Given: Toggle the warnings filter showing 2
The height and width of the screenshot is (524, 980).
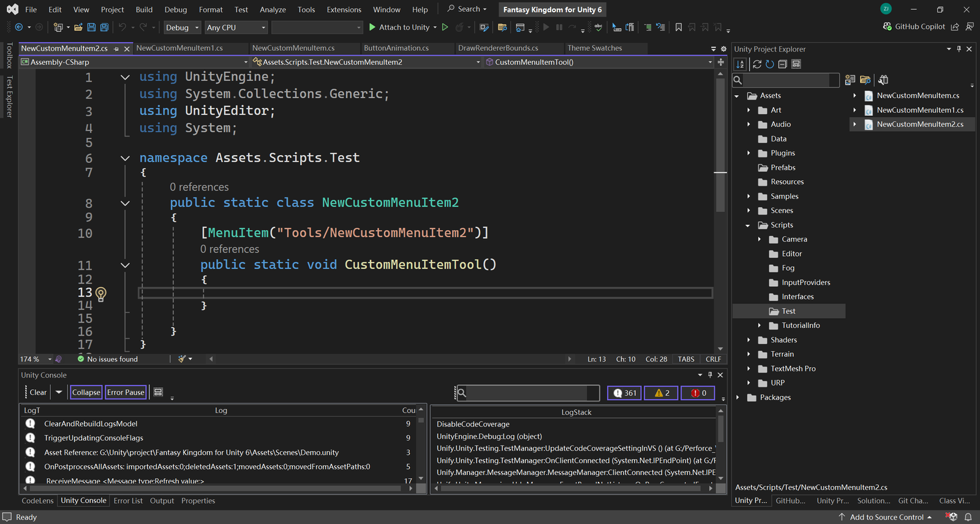Looking at the screenshot, I should 662,393.
